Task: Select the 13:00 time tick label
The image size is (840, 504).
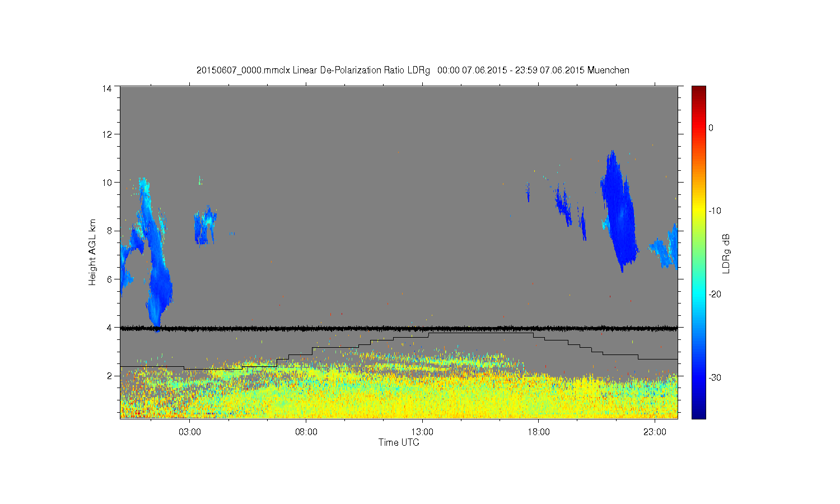Action: click(422, 432)
